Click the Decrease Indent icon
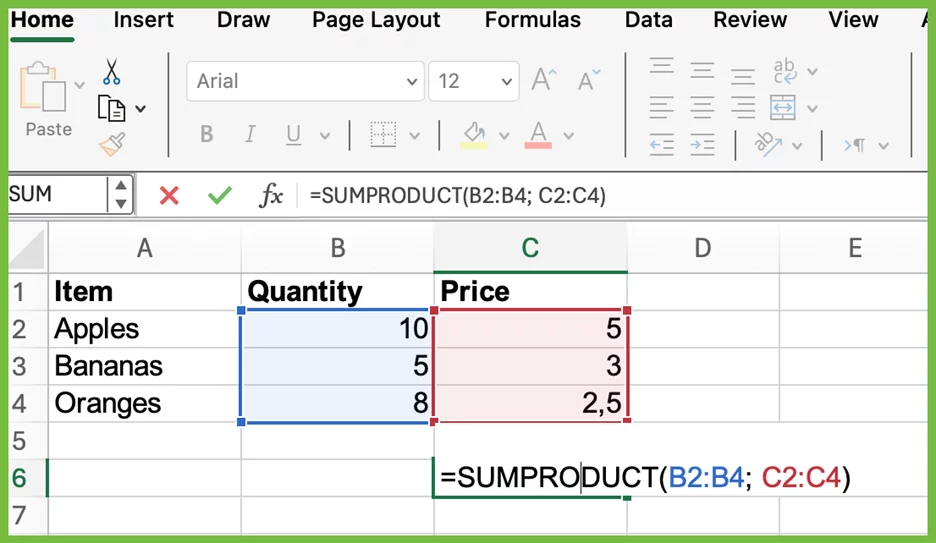This screenshot has height=543, width=936. coord(661,145)
